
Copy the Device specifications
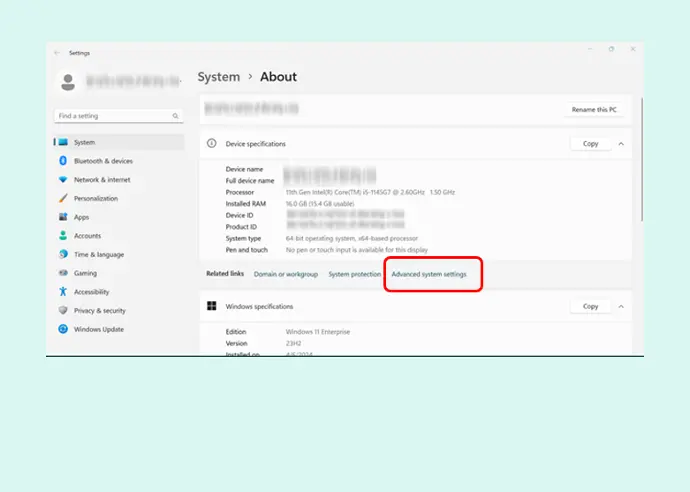pos(591,144)
